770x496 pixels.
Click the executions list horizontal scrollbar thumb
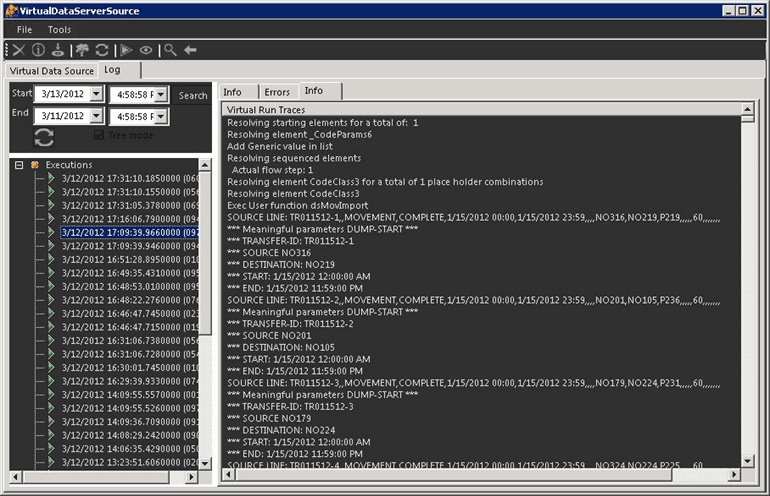(x=97, y=476)
